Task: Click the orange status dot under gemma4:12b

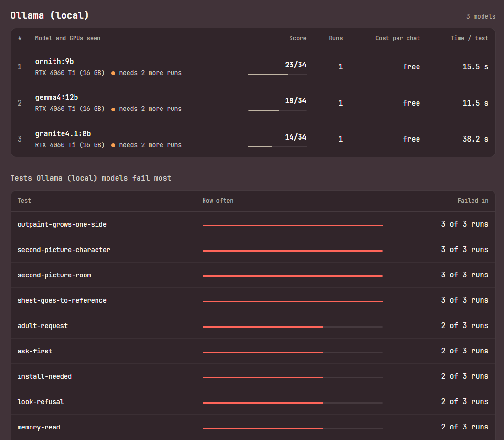Action: tap(113, 110)
